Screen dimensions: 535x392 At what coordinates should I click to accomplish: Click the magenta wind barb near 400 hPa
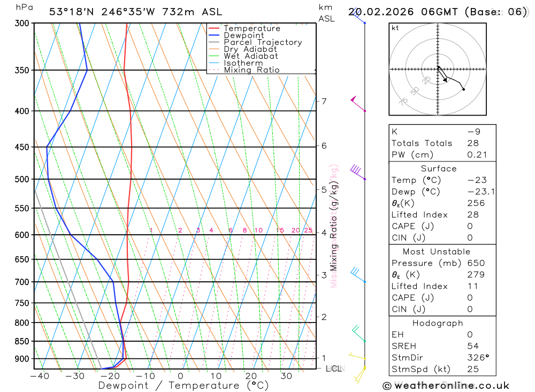[x=358, y=104]
